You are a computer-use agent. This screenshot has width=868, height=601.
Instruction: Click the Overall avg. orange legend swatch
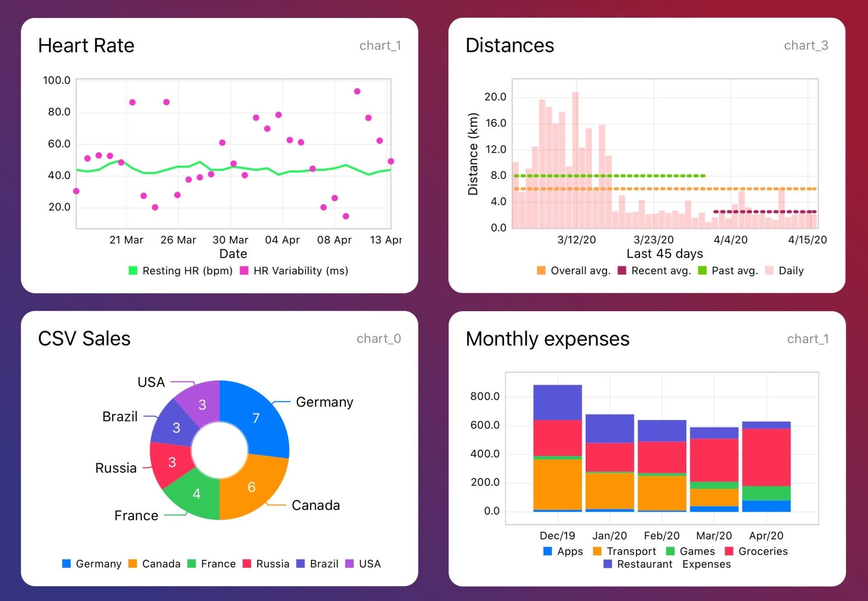tap(541, 270)
